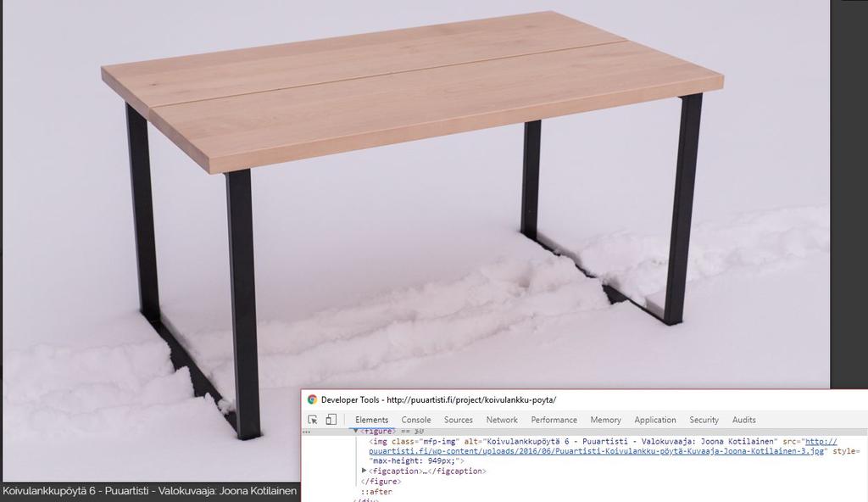Screen dimensions: 868x502
Task: Click the Developer Tools window title text
Action: click(x=438, y=399)
